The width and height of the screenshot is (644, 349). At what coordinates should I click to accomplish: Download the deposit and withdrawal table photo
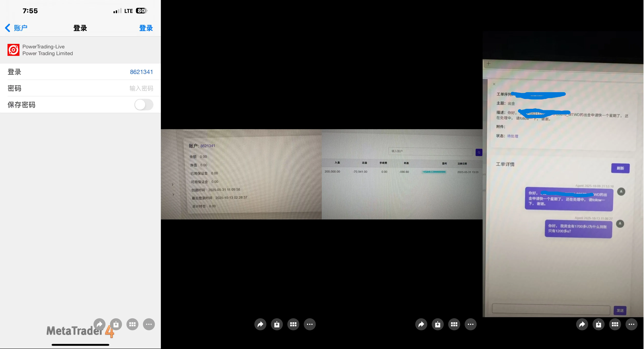point(438,324)
